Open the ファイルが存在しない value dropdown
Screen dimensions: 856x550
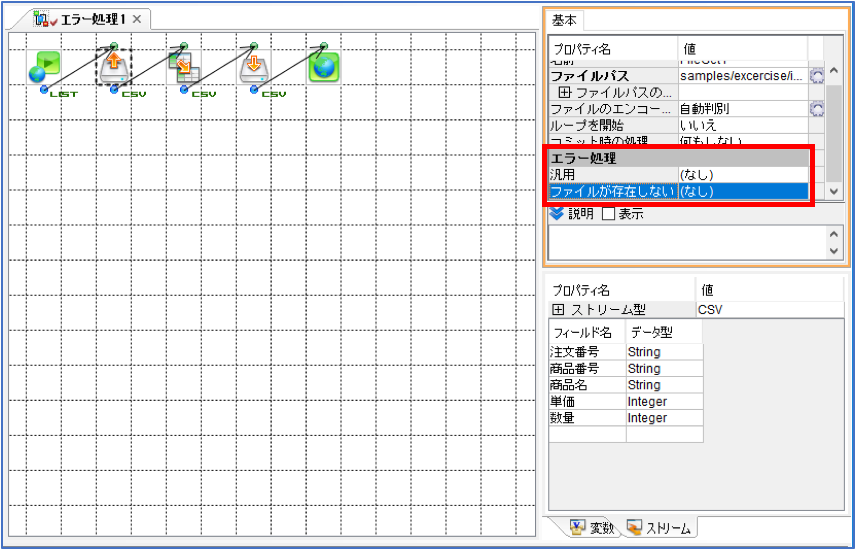(743, 192)
